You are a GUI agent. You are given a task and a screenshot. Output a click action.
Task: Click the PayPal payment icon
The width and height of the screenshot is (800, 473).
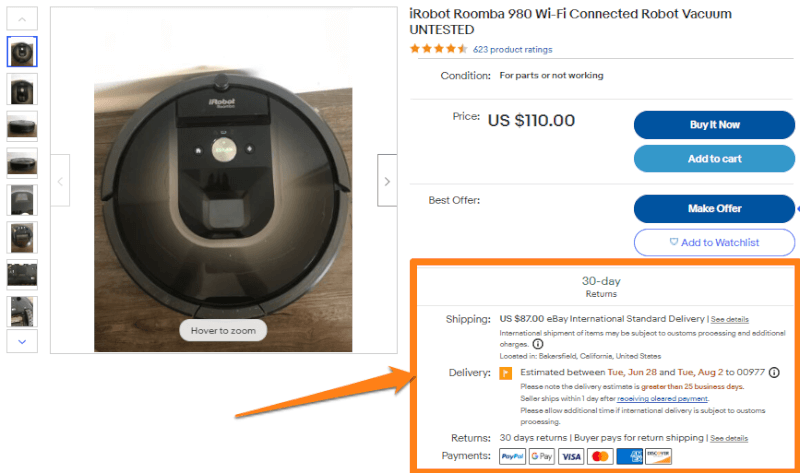[512, 456]
